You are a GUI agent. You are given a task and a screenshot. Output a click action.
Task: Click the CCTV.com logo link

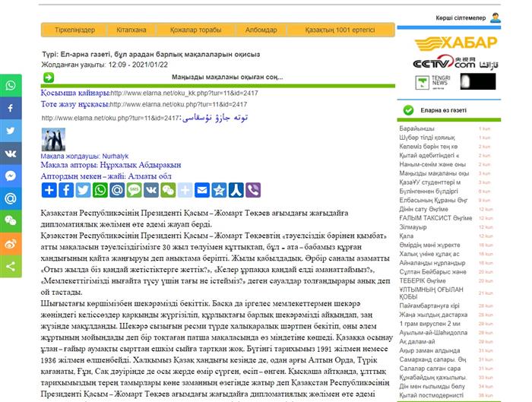[x=443, y=65]
